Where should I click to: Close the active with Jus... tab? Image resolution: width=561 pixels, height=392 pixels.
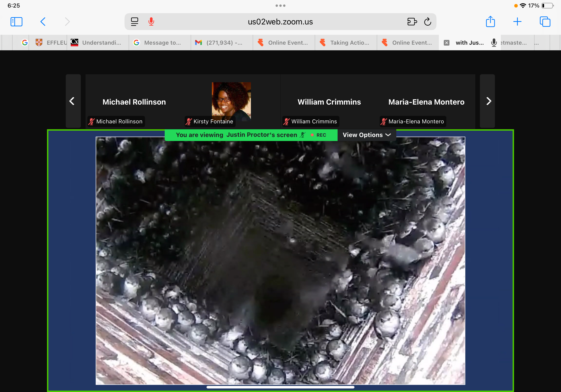point(446,43)
